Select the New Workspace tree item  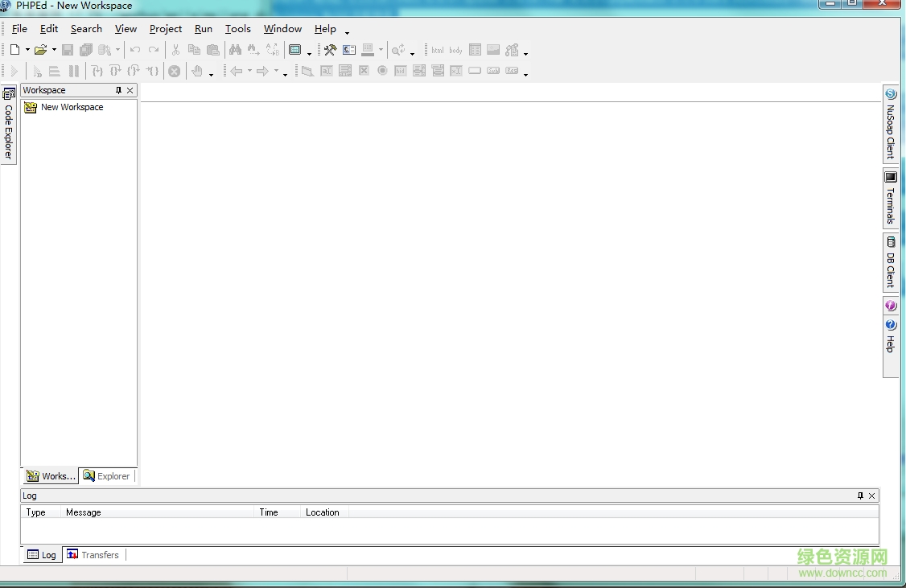[72, 107]
